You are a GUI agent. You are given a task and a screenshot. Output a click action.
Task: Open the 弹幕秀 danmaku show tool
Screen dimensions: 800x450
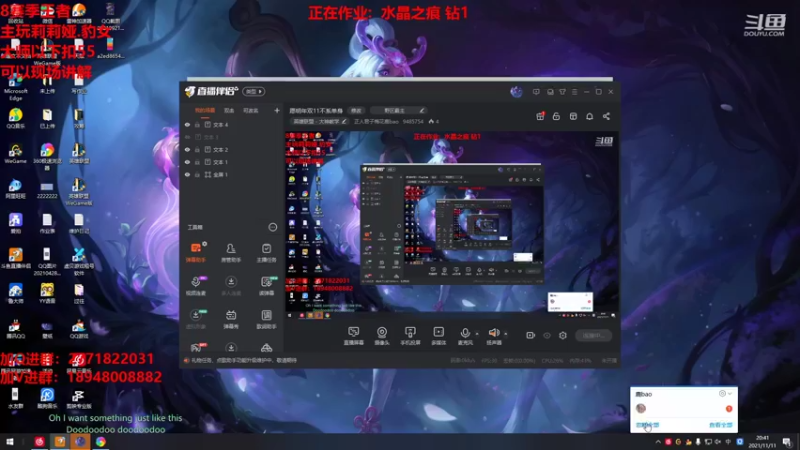pos(231,319)
